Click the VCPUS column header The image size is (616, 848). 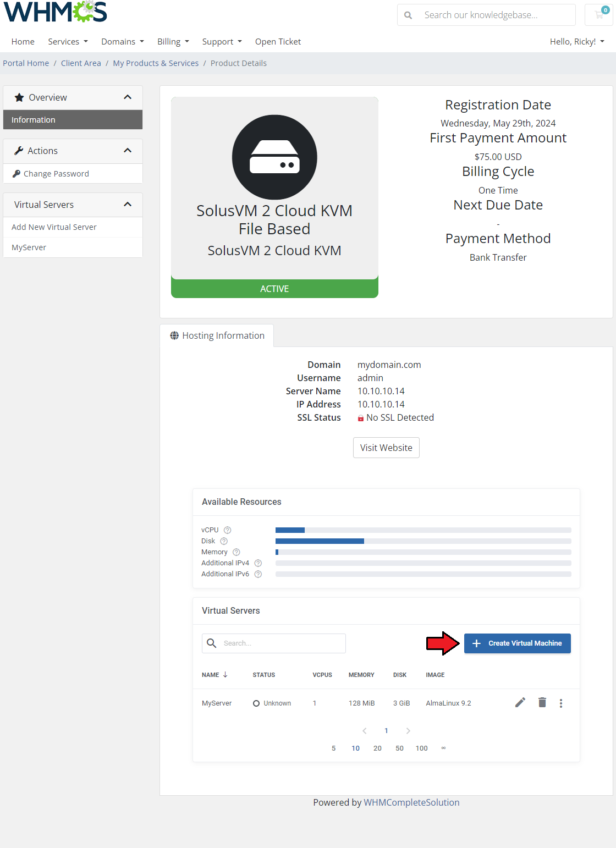click(x=322, y=675)
